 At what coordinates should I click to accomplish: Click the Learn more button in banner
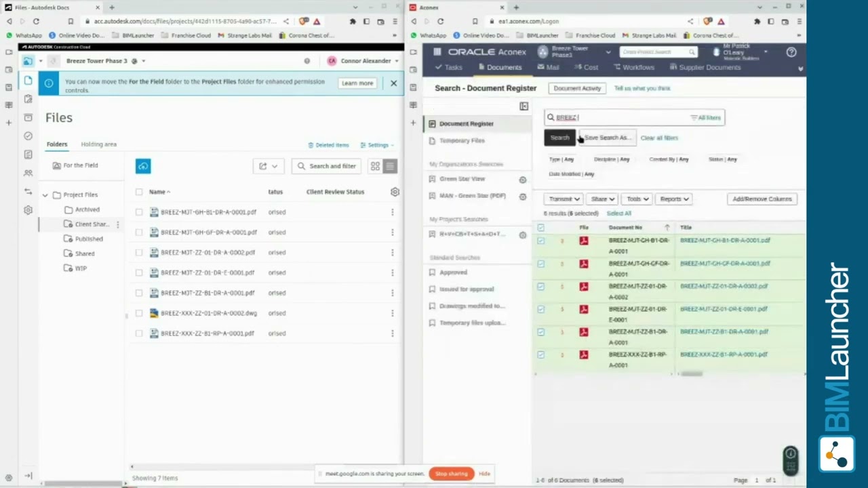[x=357, y=83]
